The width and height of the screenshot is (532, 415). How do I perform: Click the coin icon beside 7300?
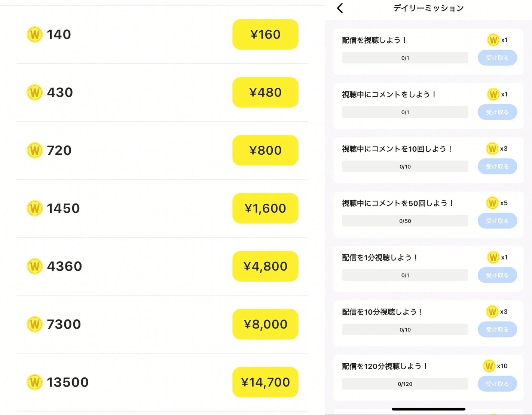pyautogui.click(x=34, y=324)
